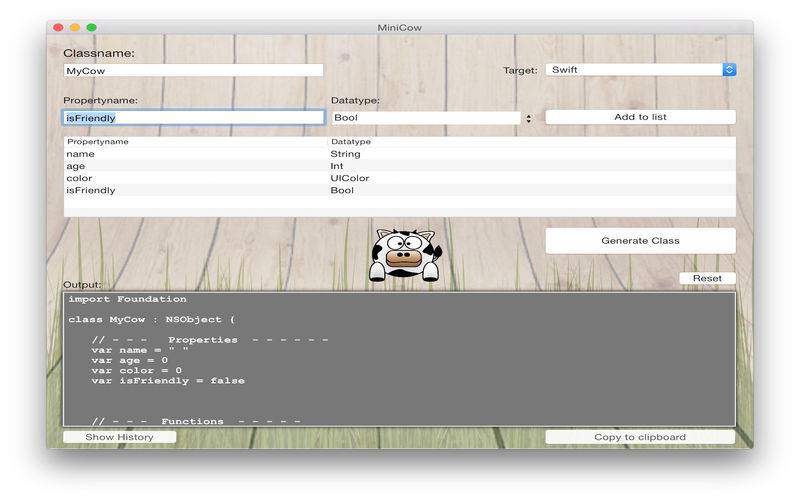Click the Generate Class button
Viewport: 800px width, 500px height.
click(640, 240)
